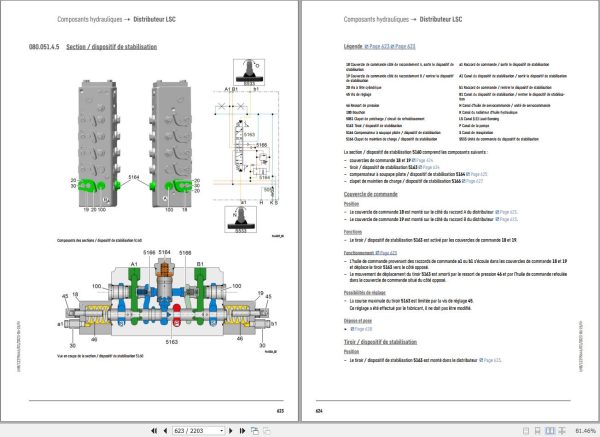Image resolution: width=600 pixels, height=437 pixels.
Task: Open Page 627 link after clapet 5166
Action: point(473,181)
